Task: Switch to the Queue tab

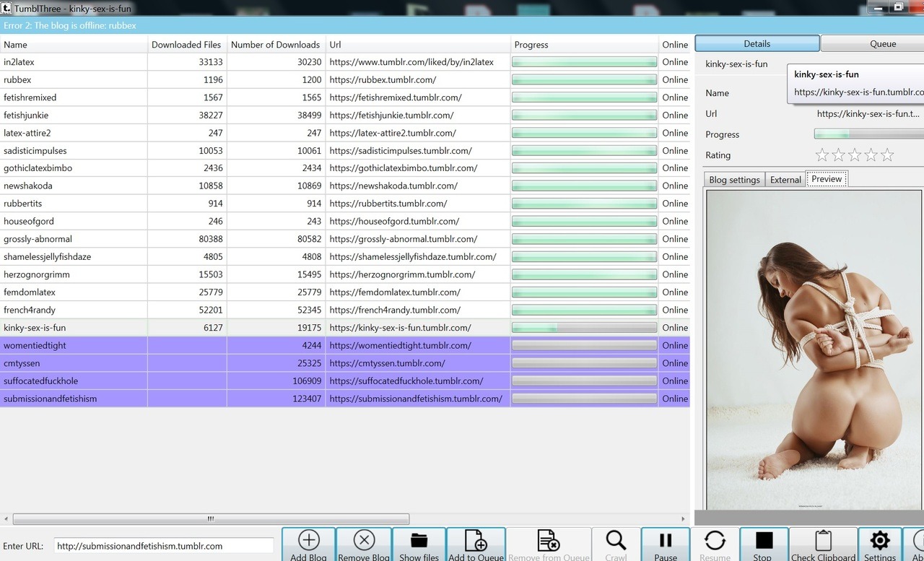Action: click(882, 43)
